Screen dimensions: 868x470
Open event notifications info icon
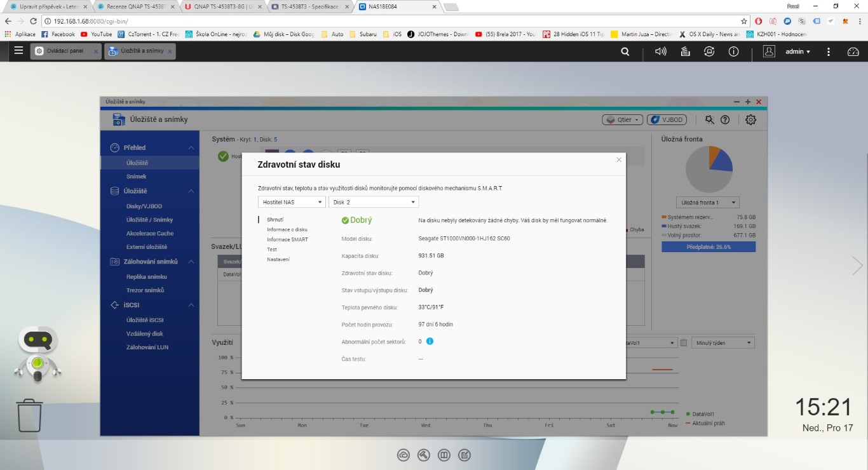(733, 51)
